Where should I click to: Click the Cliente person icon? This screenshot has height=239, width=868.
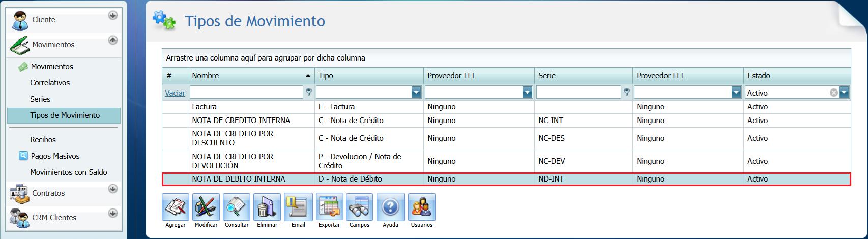(x=20, y=20)
